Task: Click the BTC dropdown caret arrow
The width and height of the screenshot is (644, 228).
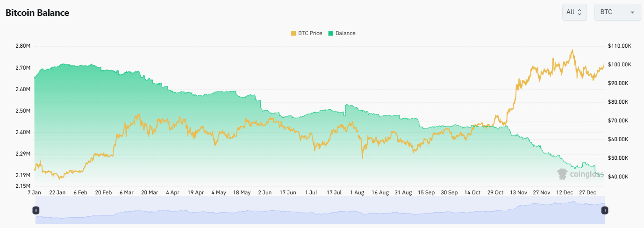Action: point(632,12)
